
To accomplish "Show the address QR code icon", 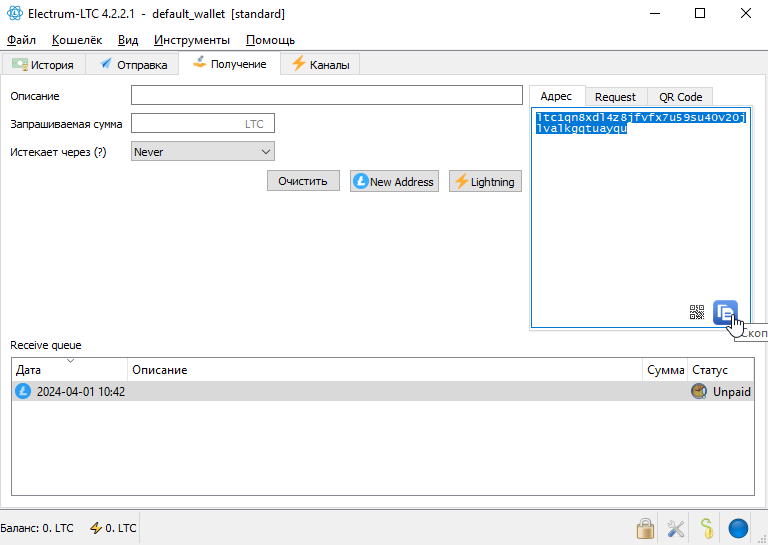I will pyautogui.click(x=697, y=312).
